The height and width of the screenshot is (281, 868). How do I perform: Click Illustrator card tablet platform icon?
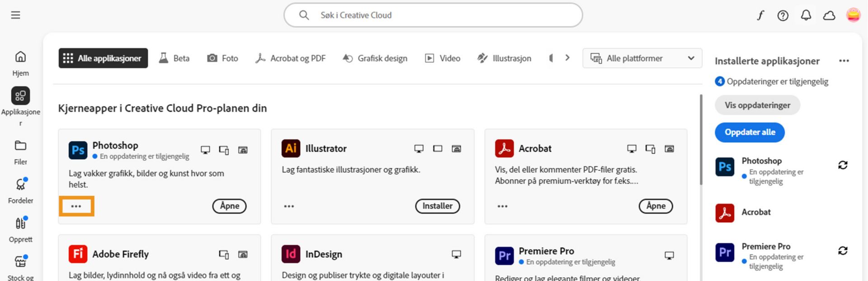[438, 148]
